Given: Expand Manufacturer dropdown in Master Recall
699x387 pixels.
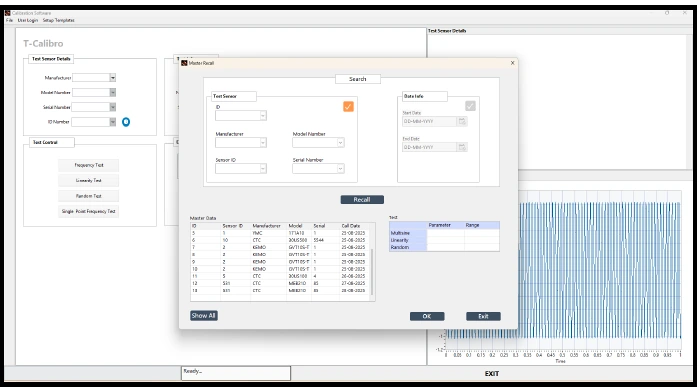Looking at the screenshot, I should (263, 143).
